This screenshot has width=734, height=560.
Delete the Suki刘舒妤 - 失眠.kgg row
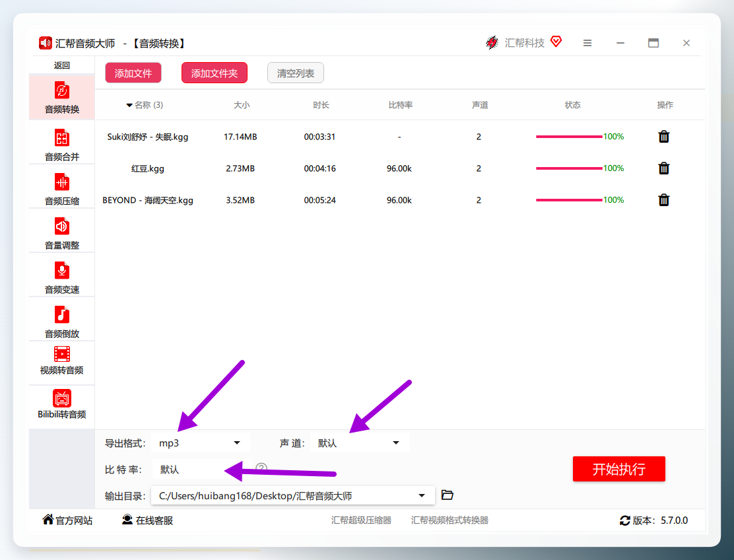click(x=664, y=137)
